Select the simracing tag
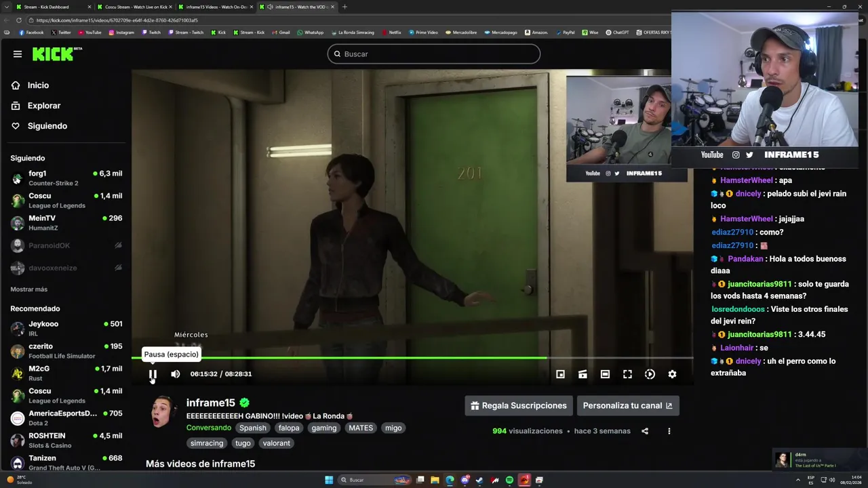This screenshot has height=488, width=868. tap(207, 443)
